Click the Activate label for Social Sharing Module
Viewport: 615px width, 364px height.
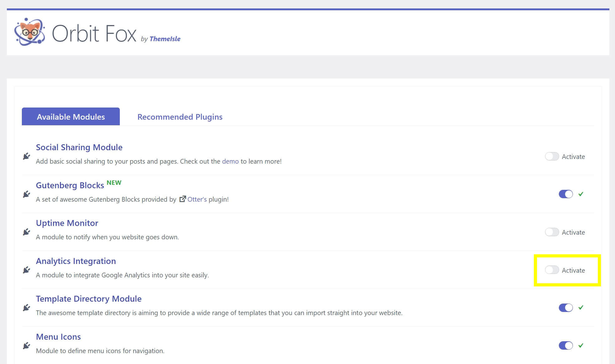click(x=573, y=156)
